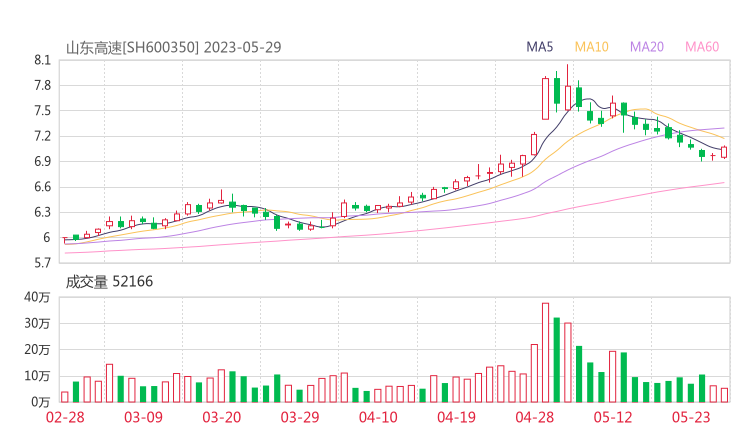Select the 7.8 price axis label

pos(42,85)
